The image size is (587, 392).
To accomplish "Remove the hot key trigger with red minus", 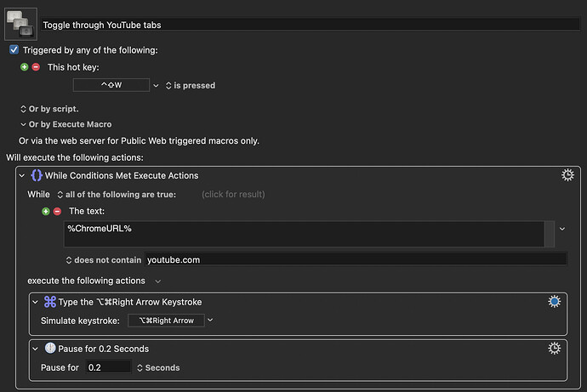I will pos(36,66).
